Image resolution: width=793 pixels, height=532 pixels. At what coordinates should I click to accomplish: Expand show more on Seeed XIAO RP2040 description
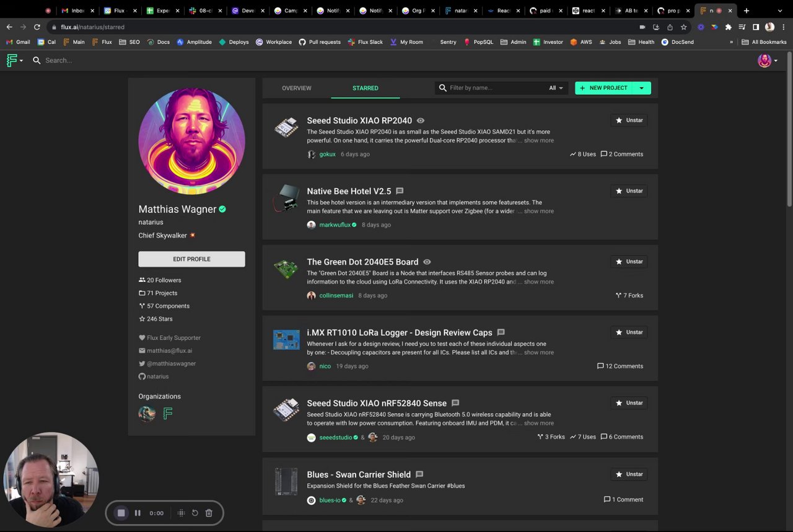click(x=539, y=141)
